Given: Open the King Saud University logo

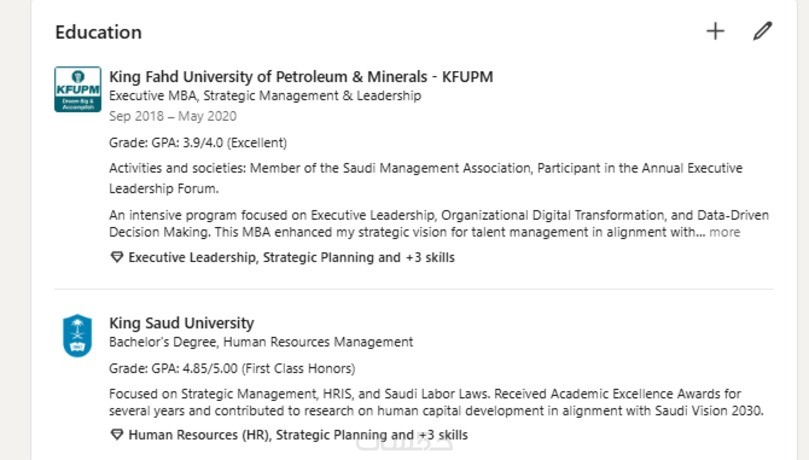Looking at the screenshot, I should (x=77, y=335).
